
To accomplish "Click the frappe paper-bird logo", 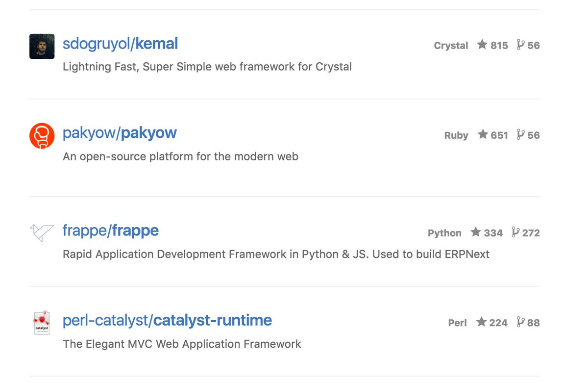I will (x=42, y=233).
